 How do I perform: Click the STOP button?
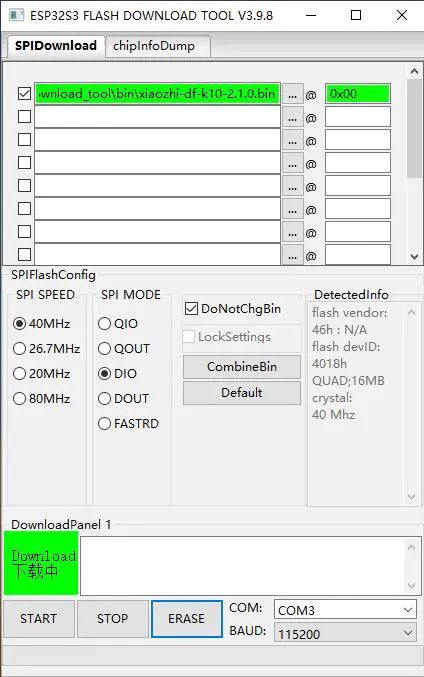coord(112,619)
